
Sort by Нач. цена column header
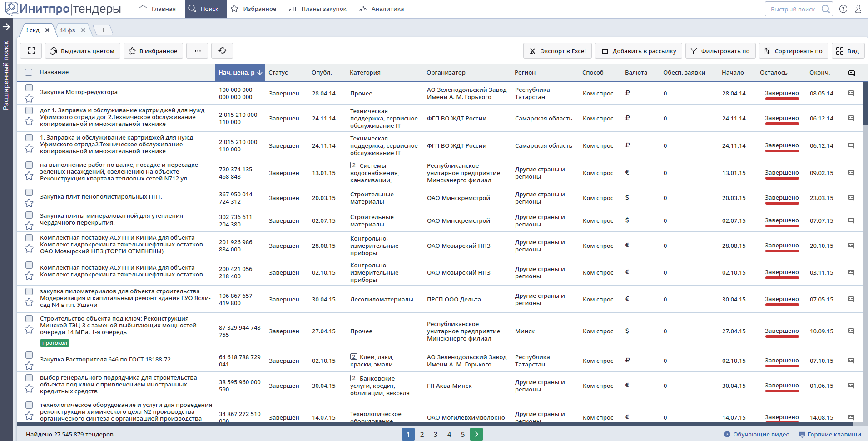click(x=240, y=72)
